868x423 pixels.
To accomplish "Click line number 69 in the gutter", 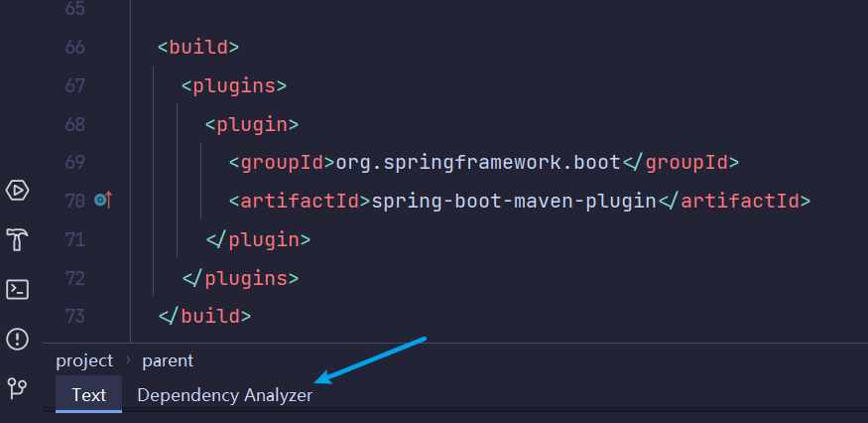I will [x=74, y=163].
